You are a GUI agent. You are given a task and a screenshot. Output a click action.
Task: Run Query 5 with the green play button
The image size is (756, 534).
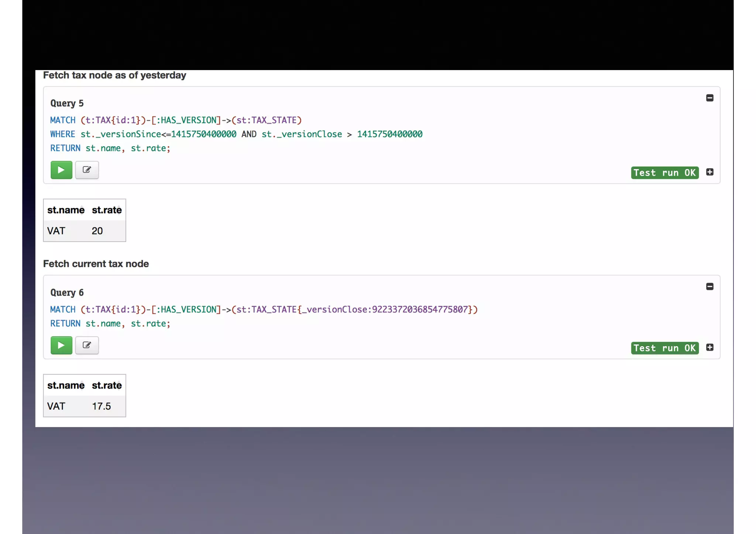pos(61,170)
